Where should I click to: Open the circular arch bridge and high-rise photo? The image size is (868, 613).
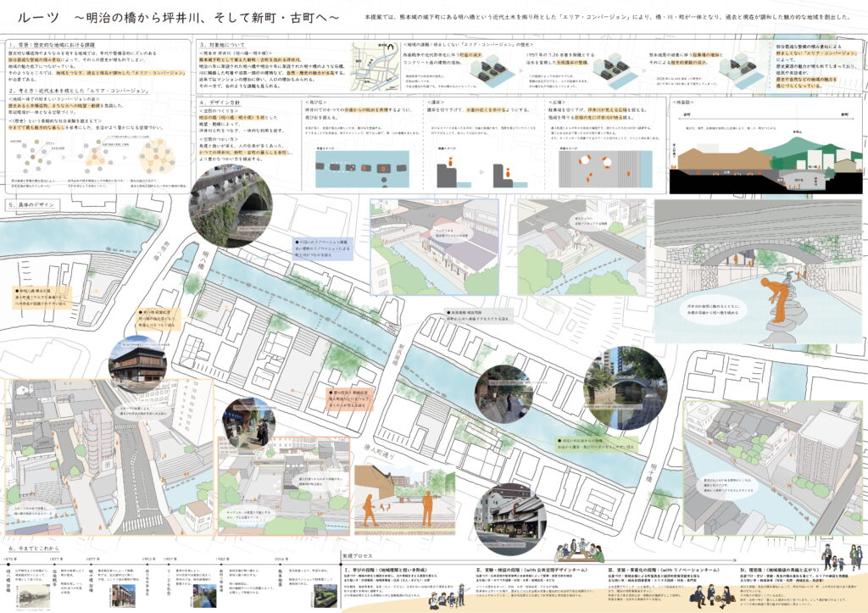(613, 388)
